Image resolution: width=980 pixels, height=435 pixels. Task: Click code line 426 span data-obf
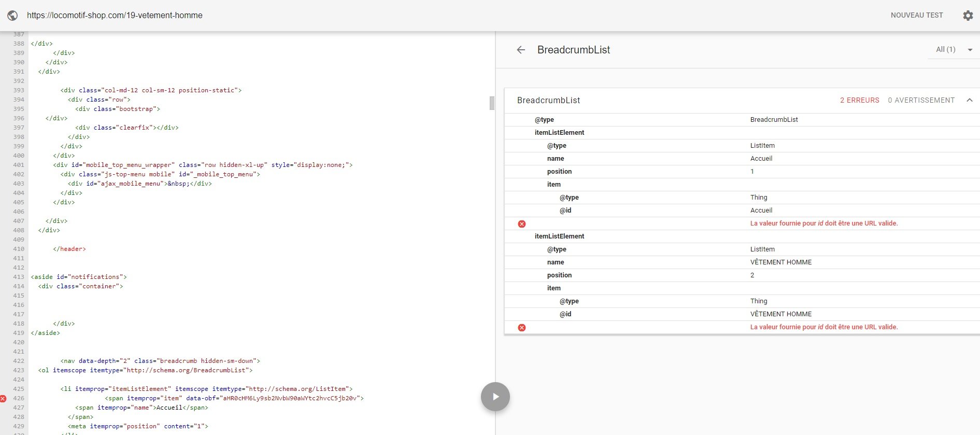click(234, 398)
